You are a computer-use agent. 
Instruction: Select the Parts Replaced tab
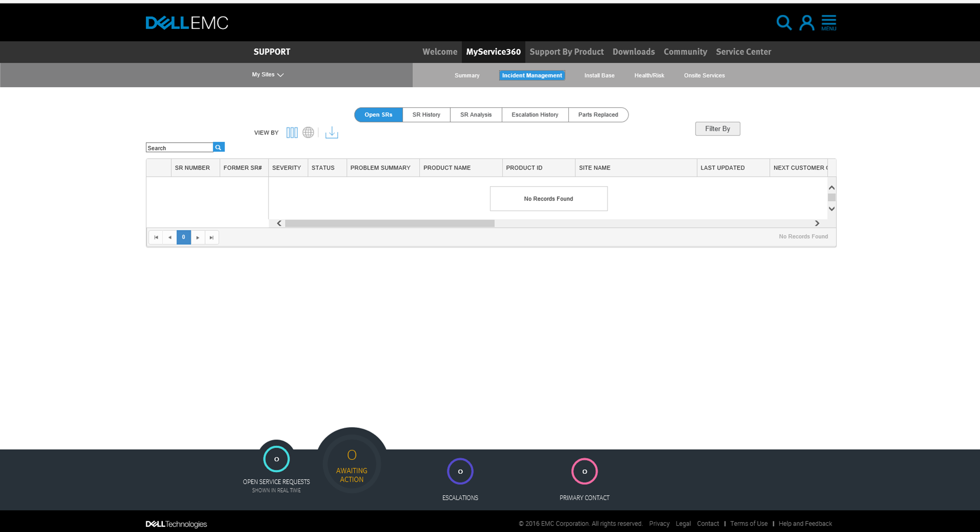pos(598,114)
